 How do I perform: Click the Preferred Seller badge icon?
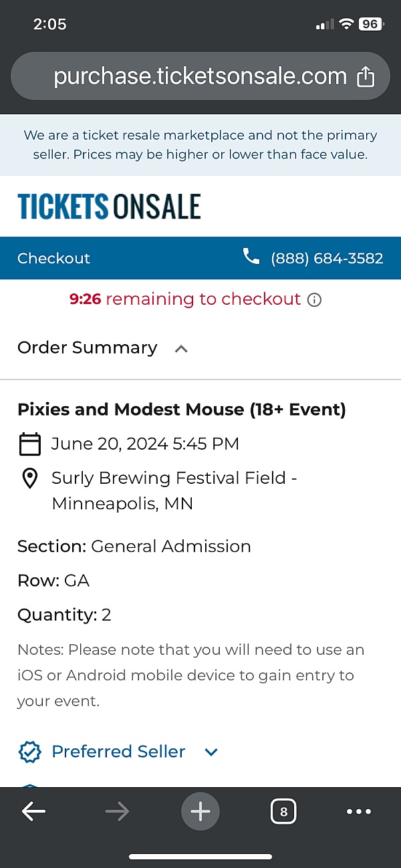pos(29,752)
